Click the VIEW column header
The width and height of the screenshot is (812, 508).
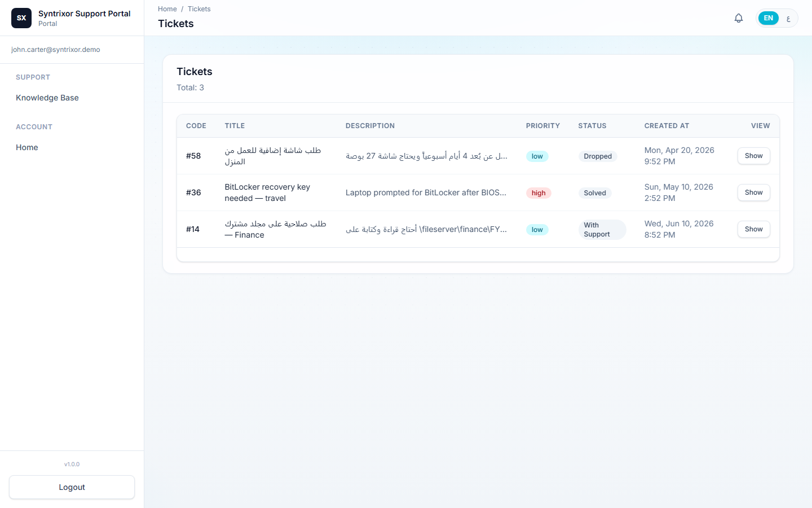[x=760, y=126]
